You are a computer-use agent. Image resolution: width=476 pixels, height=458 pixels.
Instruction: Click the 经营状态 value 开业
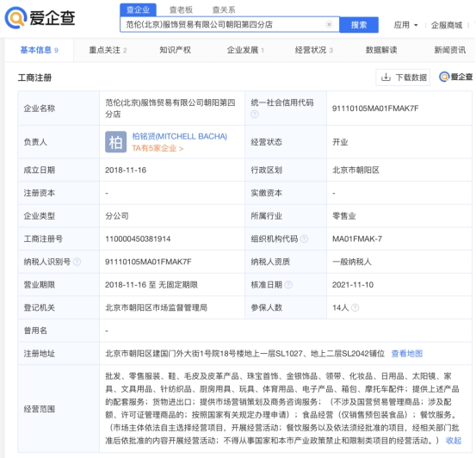click(340, 142)
